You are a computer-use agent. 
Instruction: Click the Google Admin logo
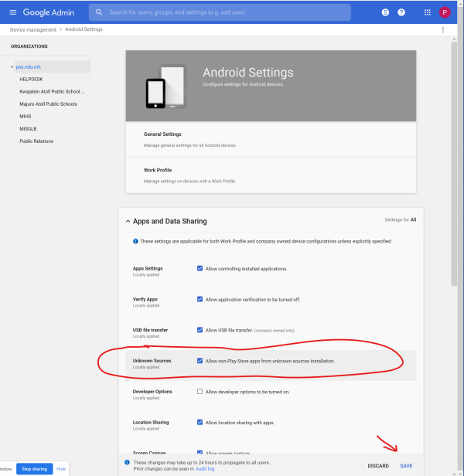point(50,12)
